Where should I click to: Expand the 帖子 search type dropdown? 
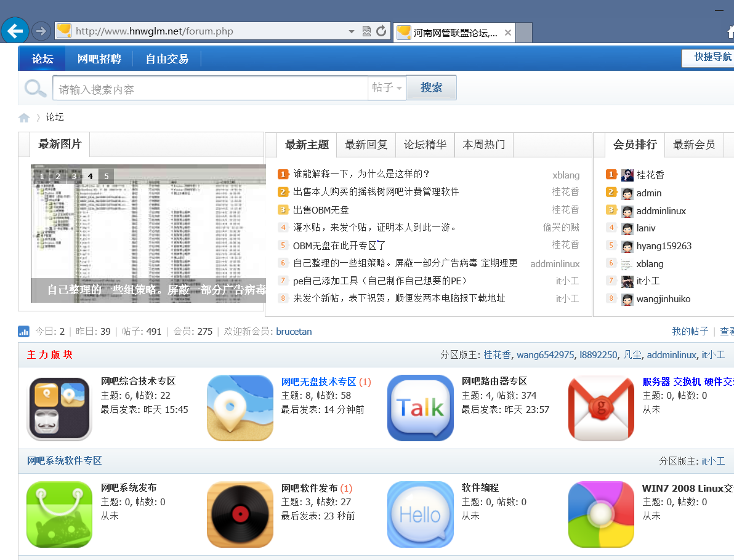coord(387,87)
